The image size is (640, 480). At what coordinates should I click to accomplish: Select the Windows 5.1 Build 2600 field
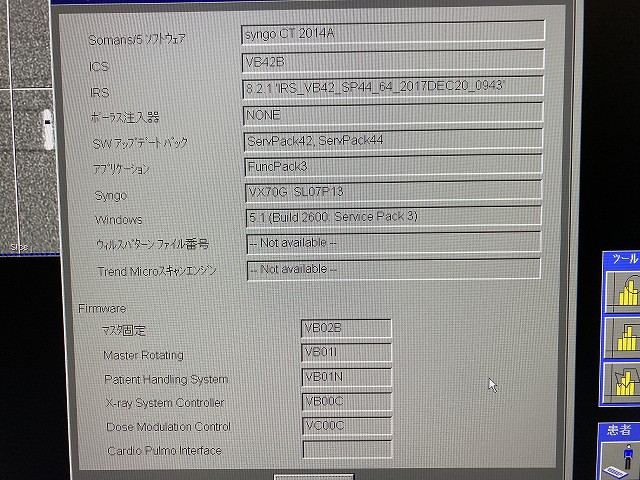click(393, 216)
